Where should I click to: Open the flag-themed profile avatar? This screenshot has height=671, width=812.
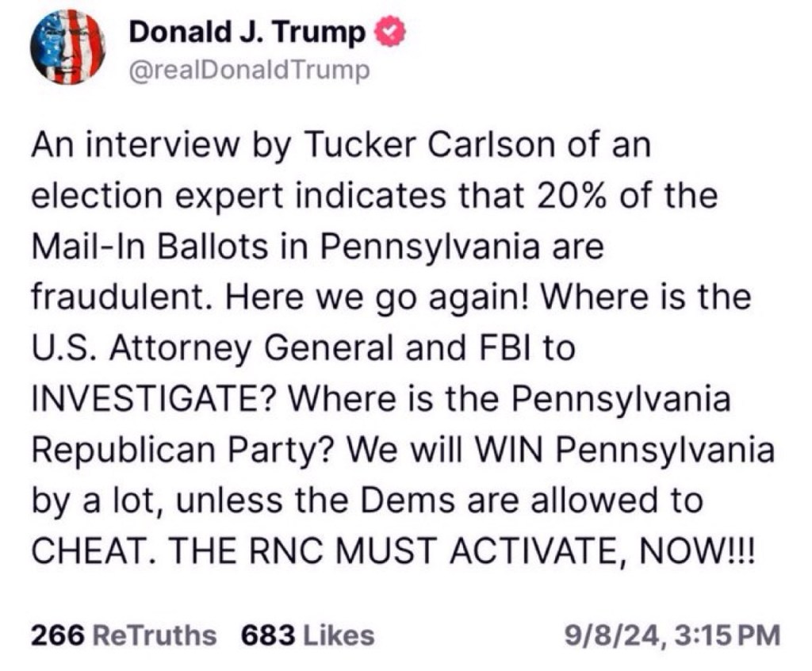click(x=68, y=47)
